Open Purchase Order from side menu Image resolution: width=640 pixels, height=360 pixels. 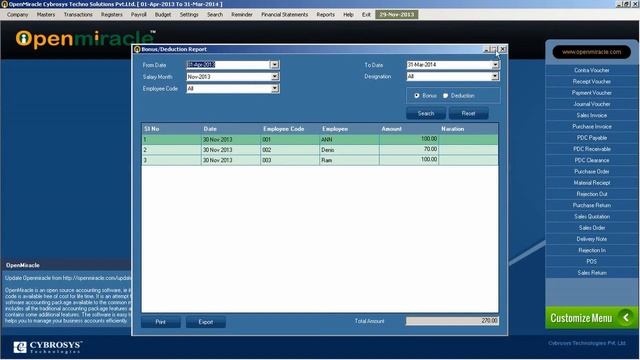pyautogui.click(x=591, y=171)
